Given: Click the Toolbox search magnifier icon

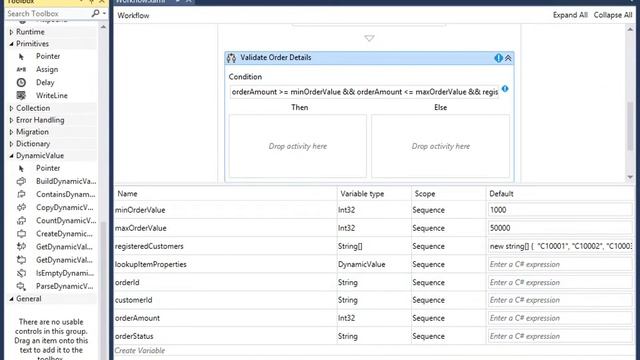Looking at the screenshot, I should pyautogui.click(x=95, y=13).
